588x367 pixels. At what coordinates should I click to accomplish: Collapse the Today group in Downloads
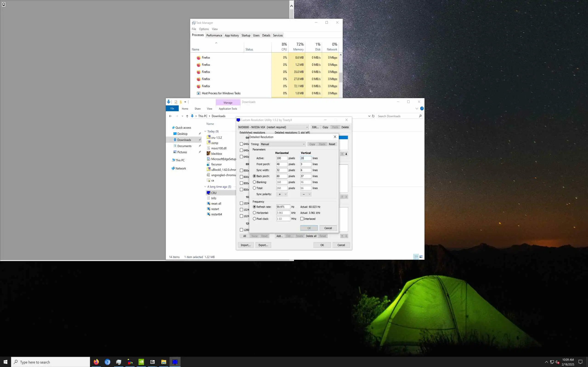pyautogui.click(x=205, y=131)
